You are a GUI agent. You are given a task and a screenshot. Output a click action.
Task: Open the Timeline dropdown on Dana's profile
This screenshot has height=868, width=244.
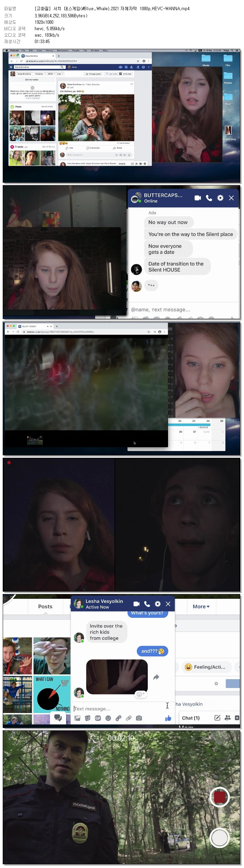(x=40, y=74)
